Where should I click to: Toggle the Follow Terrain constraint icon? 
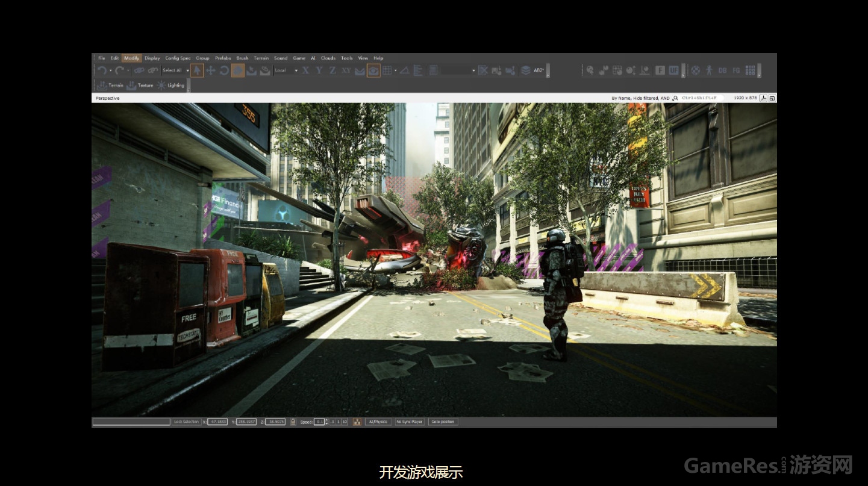[x=360, y=71]
